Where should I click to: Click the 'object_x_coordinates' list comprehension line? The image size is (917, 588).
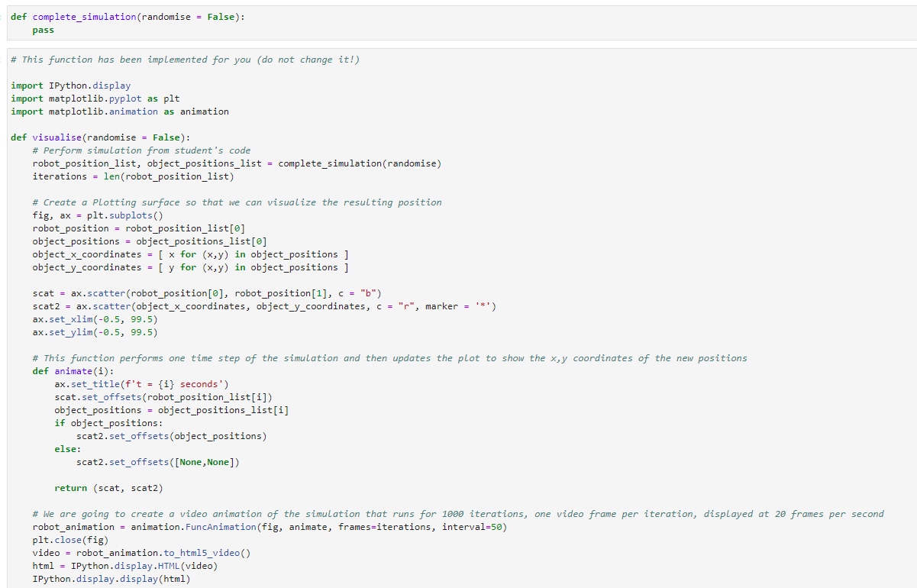point(191,254)
